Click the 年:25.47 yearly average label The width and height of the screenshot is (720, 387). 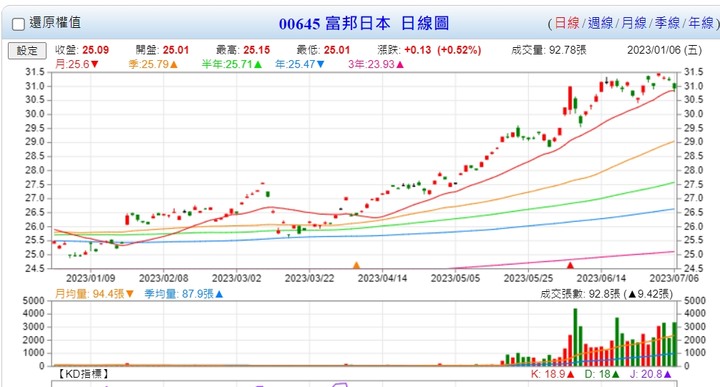tap(300, 64)
